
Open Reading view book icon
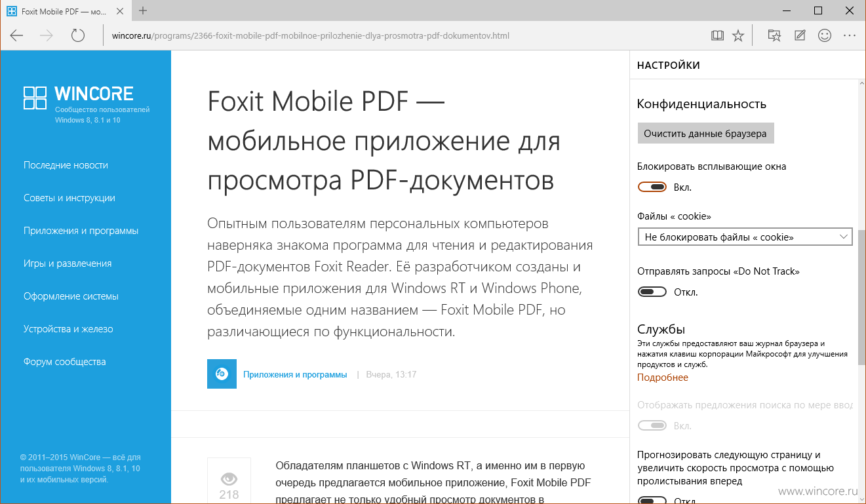tap(718, 35)
